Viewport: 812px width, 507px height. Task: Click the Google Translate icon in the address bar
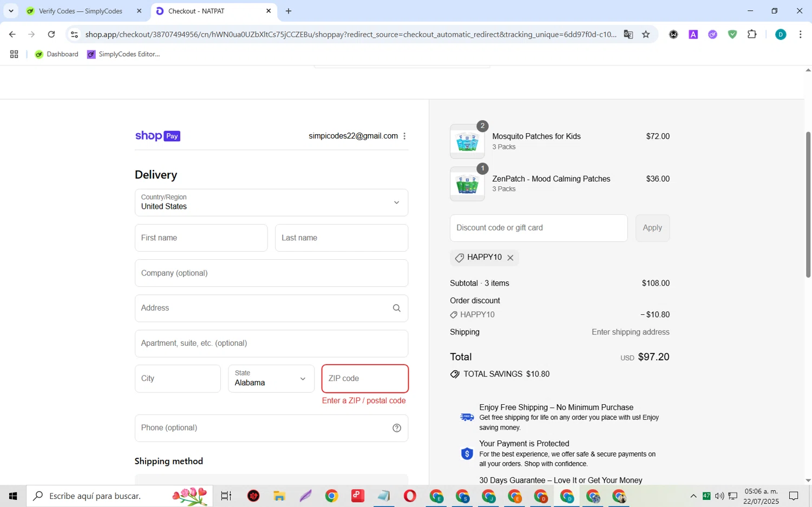coord(628,35)
